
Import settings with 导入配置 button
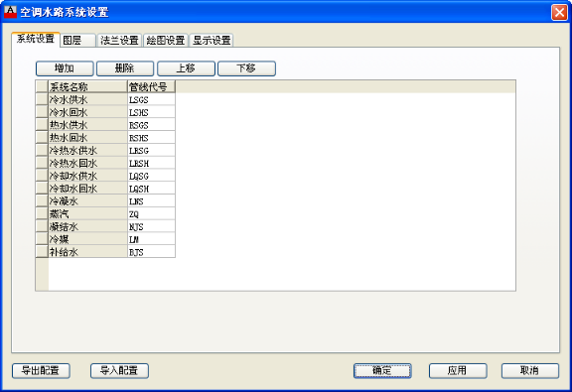119,371
